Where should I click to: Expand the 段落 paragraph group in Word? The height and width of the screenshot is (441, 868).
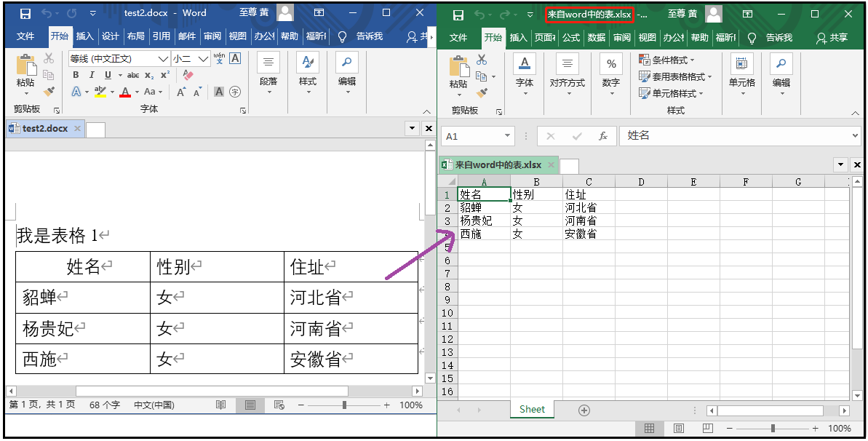point(268,73)
